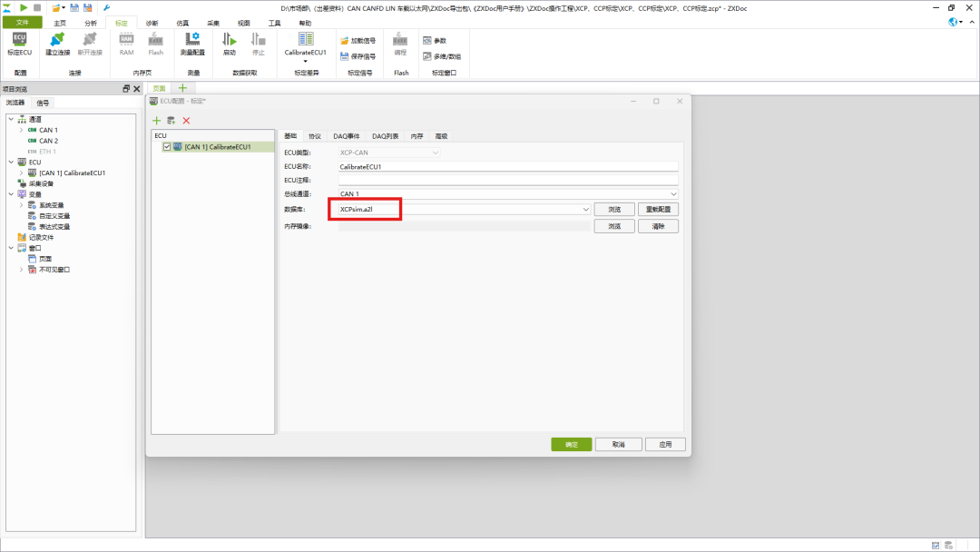Screen dimensions: 980x552
Task: Switch to the 诊断 ribbon tab
Action: pos(152,23)
